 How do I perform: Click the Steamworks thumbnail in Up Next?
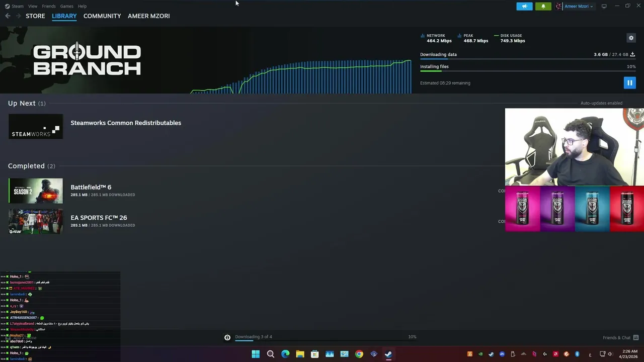point(36,126)
